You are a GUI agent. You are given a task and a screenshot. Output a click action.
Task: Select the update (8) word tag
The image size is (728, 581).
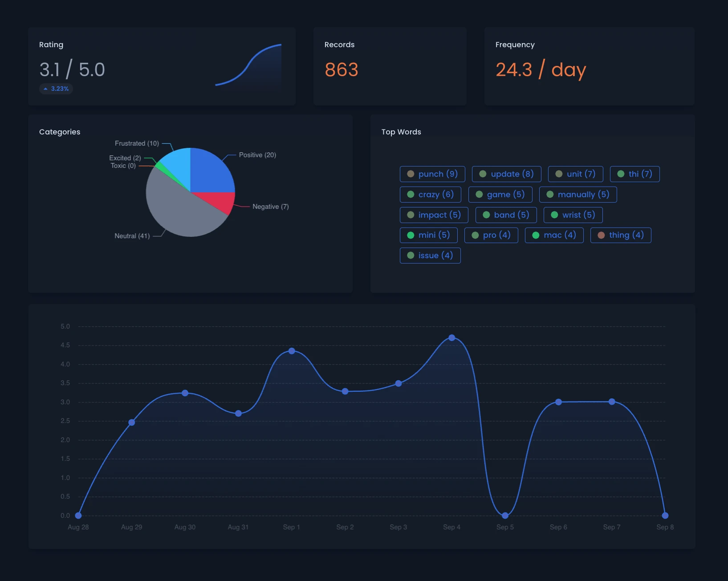click(506, 174)
